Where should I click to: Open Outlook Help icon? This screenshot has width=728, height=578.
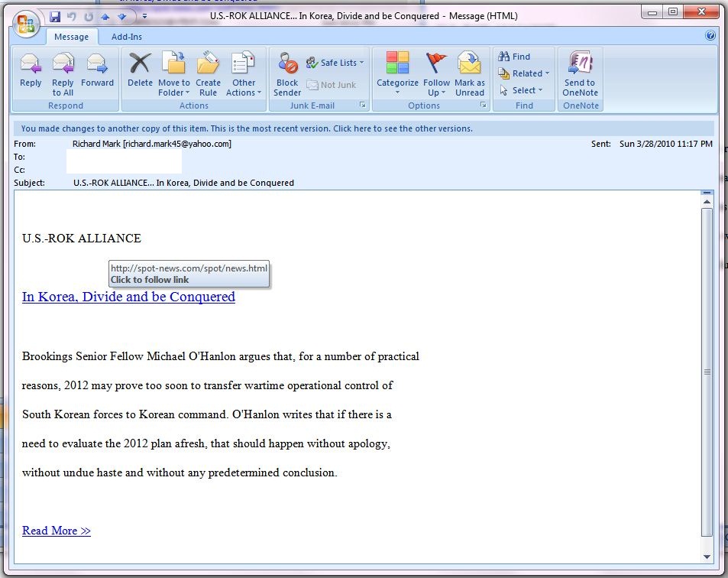(x=710, y=35)
